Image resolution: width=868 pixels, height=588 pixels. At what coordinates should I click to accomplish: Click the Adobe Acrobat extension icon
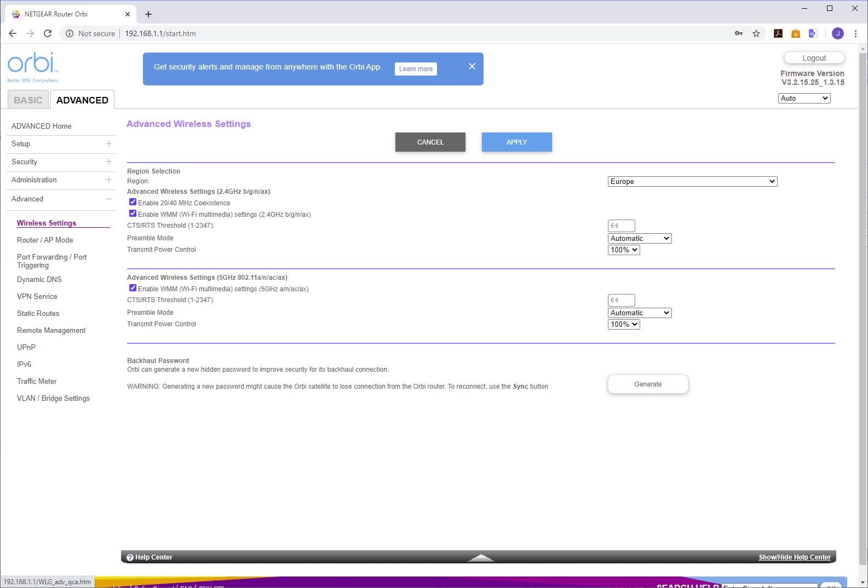(778, 33)
